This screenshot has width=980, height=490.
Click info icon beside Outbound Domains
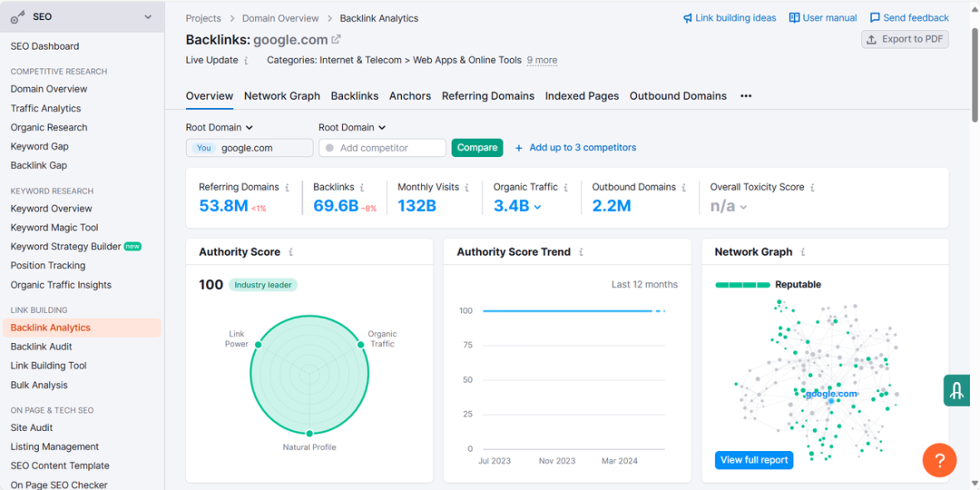point(684,187)
